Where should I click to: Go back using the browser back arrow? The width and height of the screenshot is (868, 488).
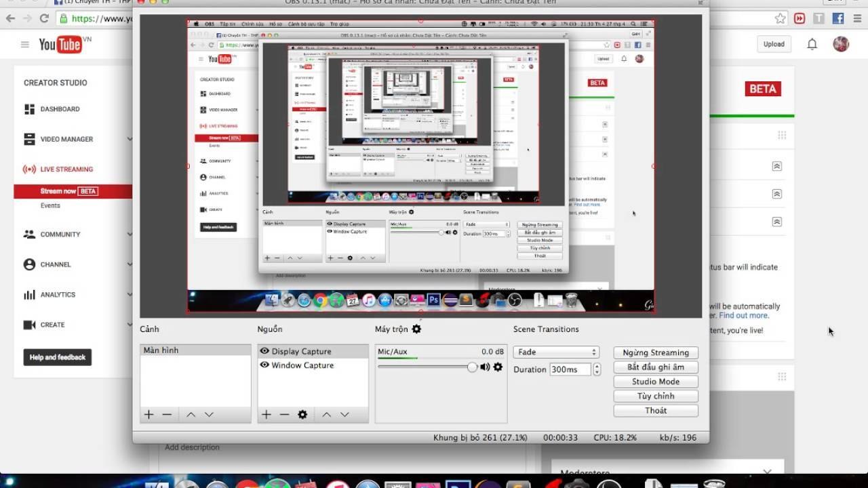[10, 18]
